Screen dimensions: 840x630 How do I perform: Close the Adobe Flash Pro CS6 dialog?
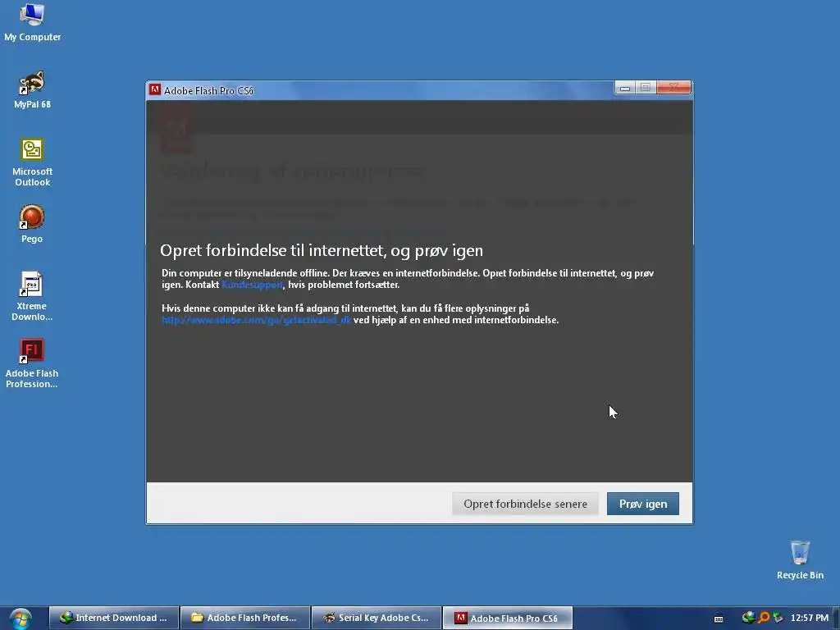pyautogui.click(x=673, y=87)
